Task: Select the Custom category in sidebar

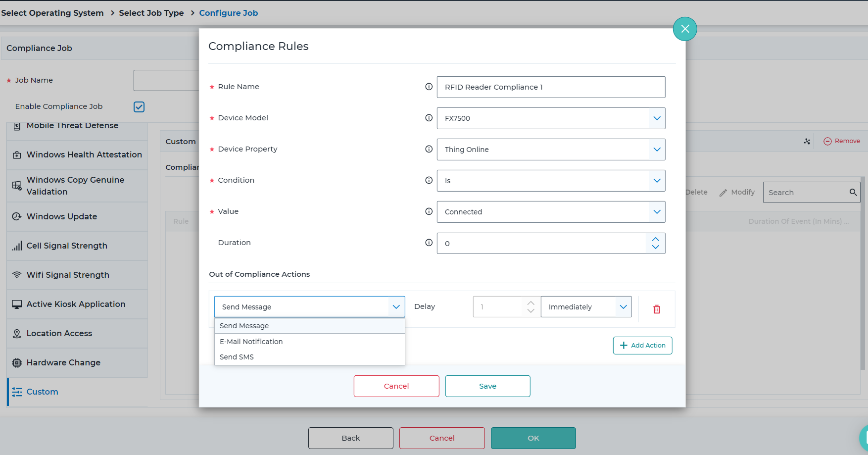Action: pyautogui.click(x=42, y=392)
